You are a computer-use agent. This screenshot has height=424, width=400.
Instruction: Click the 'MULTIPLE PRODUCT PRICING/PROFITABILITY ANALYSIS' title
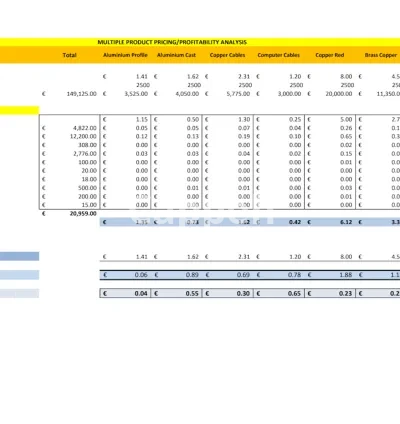tap(172, 42)
